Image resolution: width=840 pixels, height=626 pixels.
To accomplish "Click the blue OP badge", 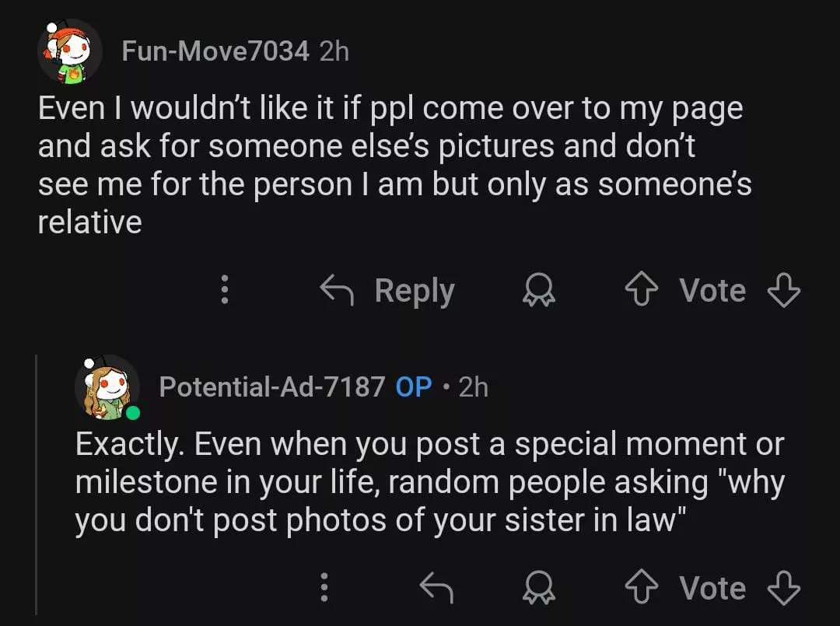I will (x=414, y=386).
